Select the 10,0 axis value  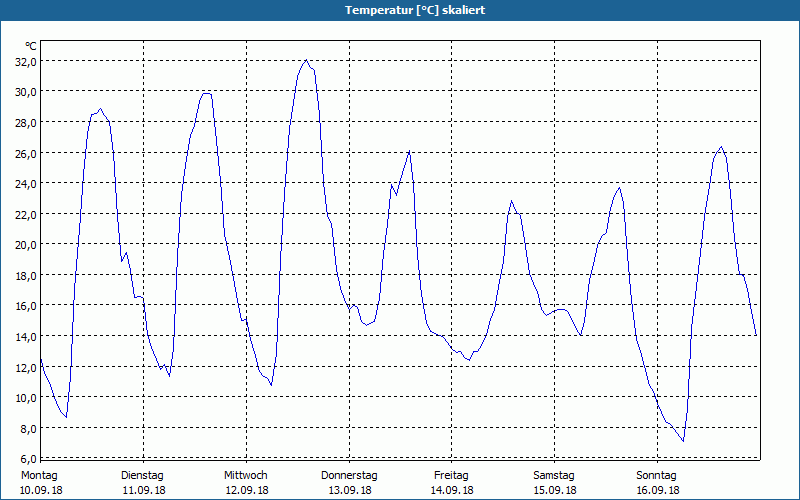[26, 398]
